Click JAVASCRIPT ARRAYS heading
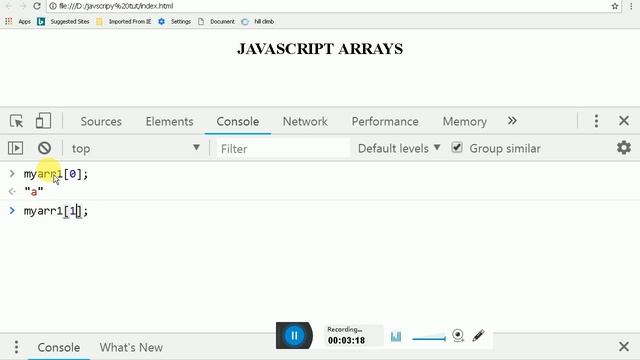Image resolution: width=640 pixels, height=360 pixels. [320, 49]
